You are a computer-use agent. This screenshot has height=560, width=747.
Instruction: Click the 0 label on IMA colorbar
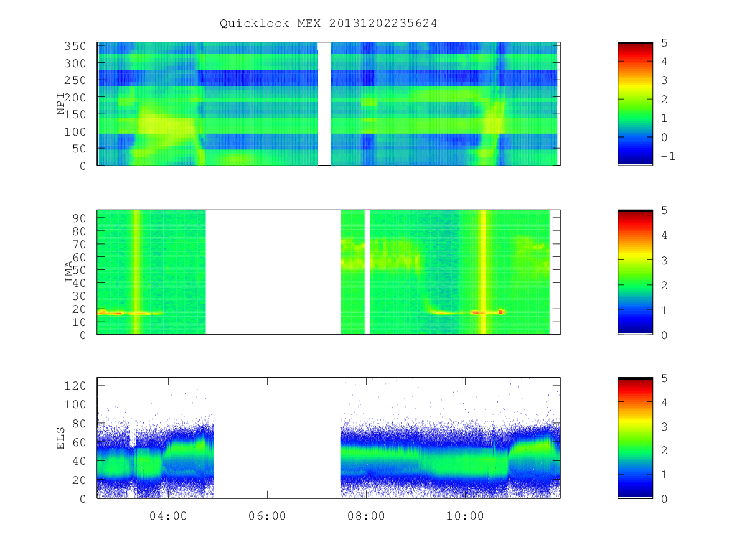(x=664, y=335)
